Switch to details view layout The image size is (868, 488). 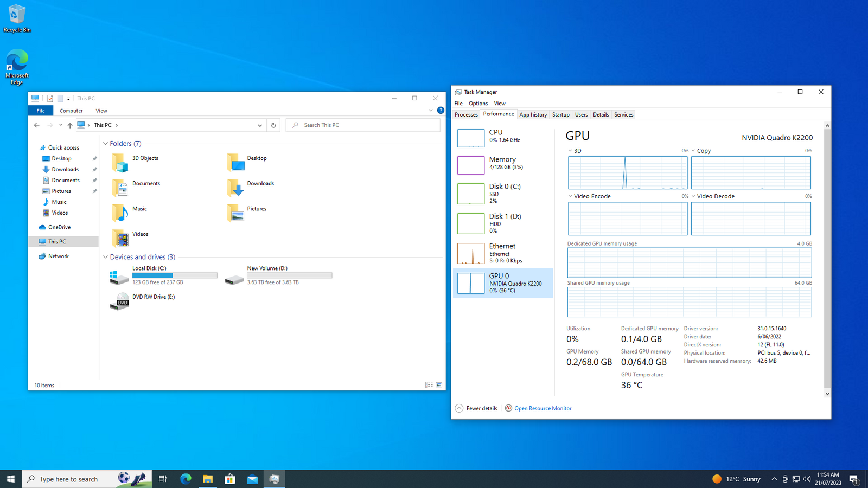pos(429,385)
